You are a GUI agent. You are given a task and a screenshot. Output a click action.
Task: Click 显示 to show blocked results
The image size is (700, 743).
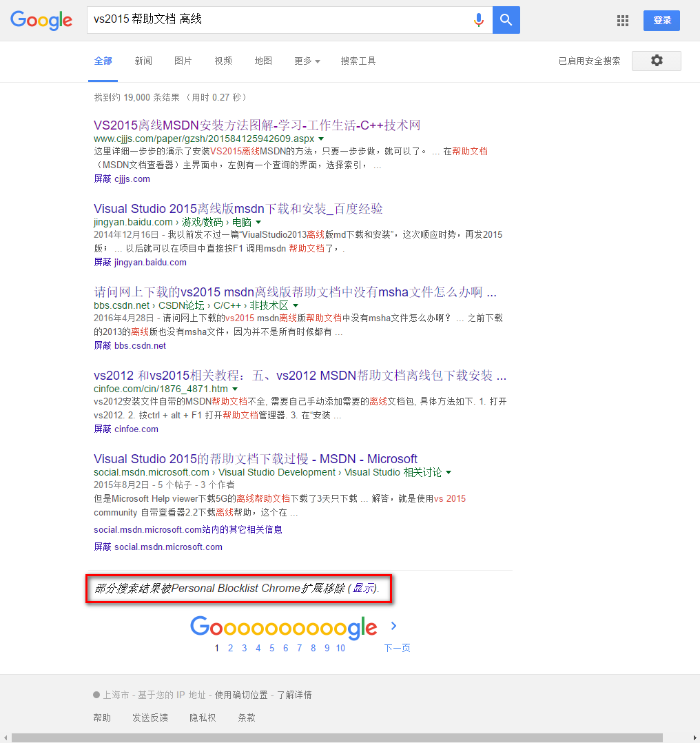click(363, 589)
